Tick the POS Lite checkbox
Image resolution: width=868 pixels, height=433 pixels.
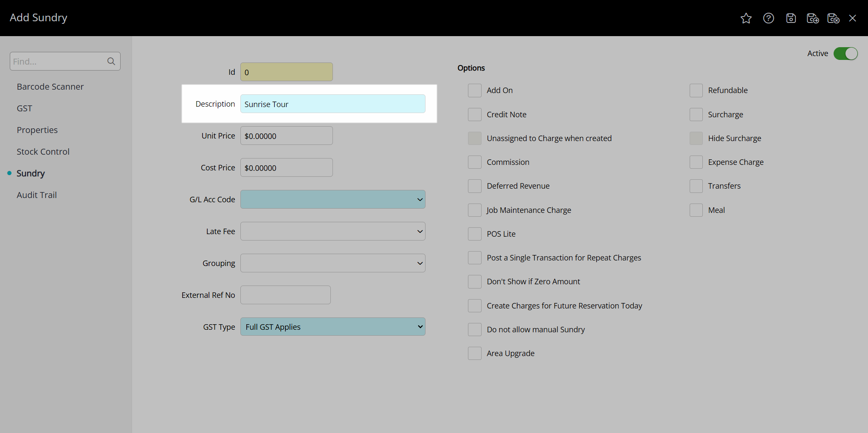tap(475, 234)
